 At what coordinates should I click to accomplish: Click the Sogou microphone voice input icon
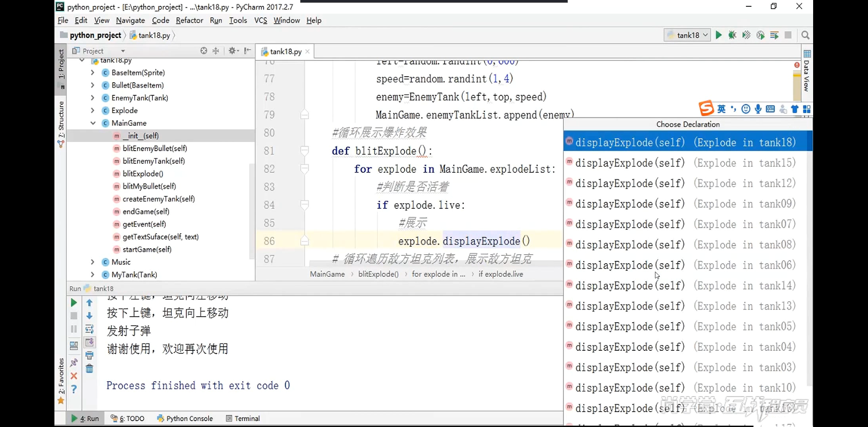(758, 109)
